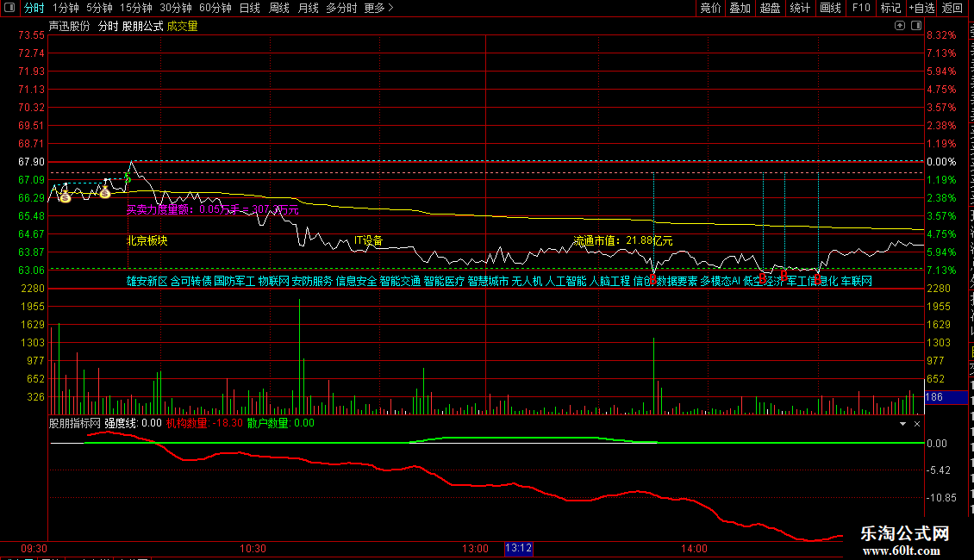Click the first money bag signal icon
Screen dimensions: 974x560
click(x=66, y=197)
